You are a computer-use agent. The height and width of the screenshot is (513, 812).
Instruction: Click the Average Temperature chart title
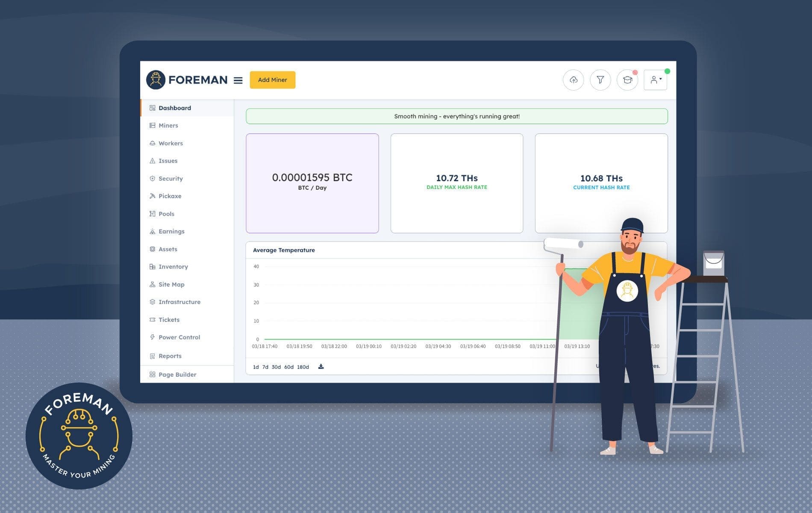pos(284,250)
